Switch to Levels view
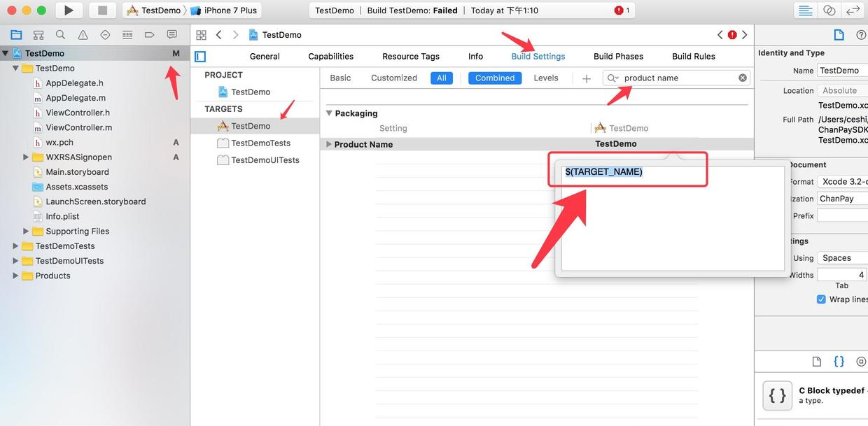Viewport: 868px width, 426px height. (x=546, y=78)
